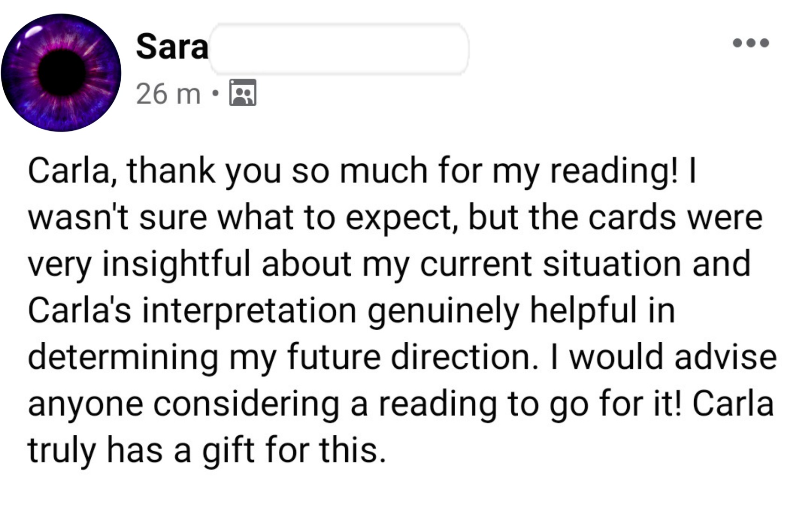Click the group members privacy icon
This screenshot has height=505, width=812.
(x=242, y=93)
